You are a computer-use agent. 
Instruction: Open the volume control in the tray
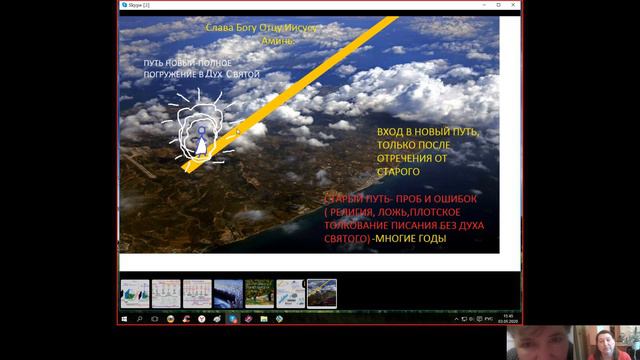471,319
